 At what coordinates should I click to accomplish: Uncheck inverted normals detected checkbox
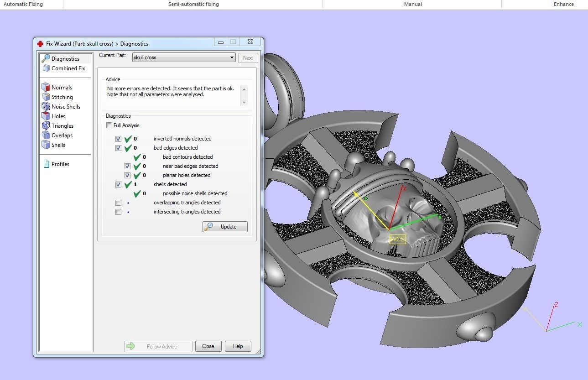[118, 139]
